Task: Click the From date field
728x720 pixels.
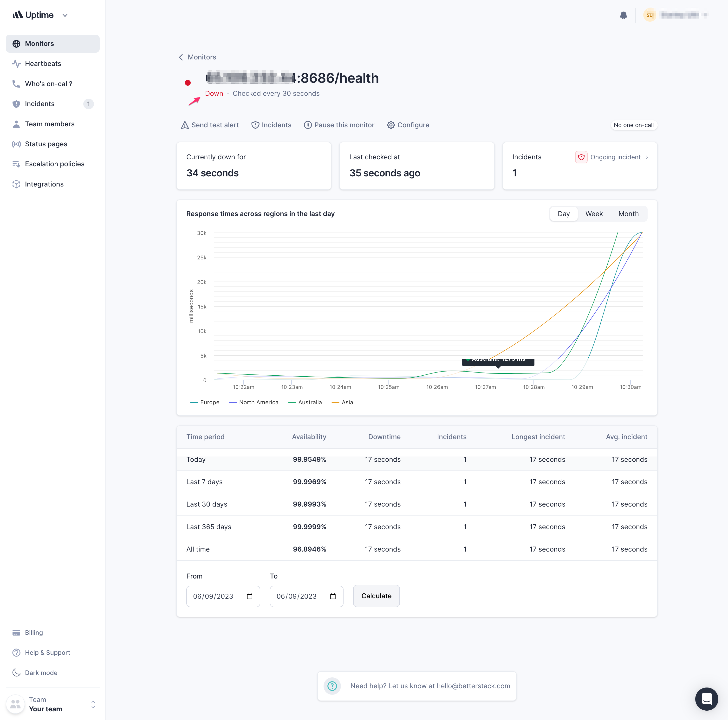Action: click(223, 597)
